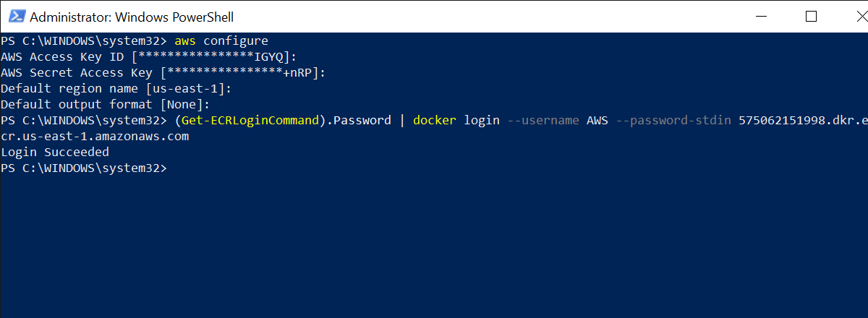
Task: Click the last empty PS prompt line
Action: click(84, 168)
